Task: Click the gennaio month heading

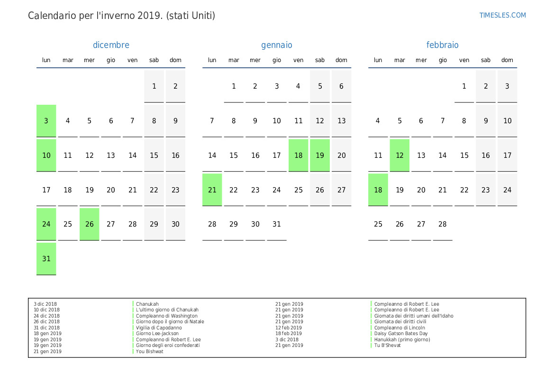Action: (277, 45)
